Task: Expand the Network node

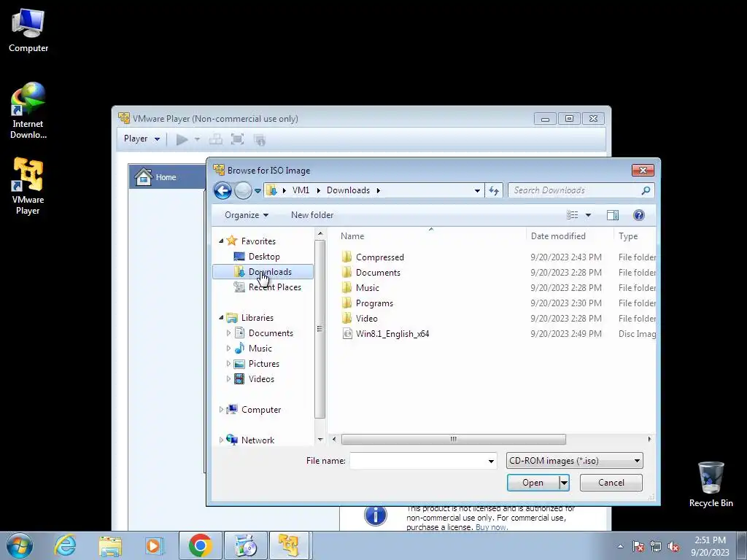Action: (x=221, y=440)
